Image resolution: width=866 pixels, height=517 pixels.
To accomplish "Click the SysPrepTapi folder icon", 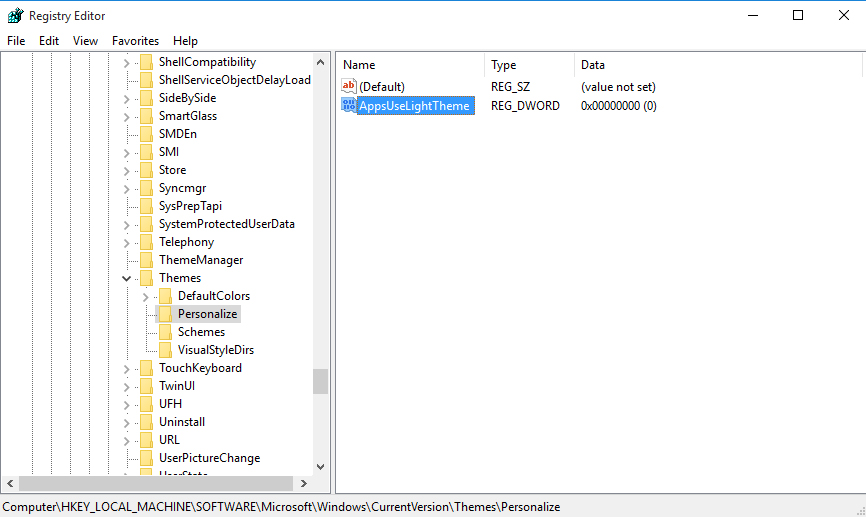I will (x=146, y=206).
